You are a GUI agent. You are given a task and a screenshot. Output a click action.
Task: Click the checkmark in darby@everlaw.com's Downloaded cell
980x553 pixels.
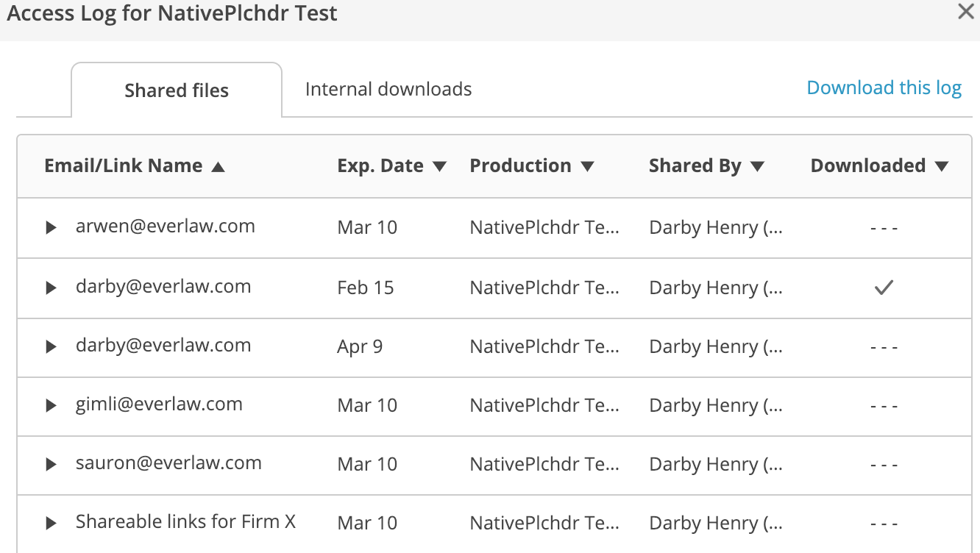click(x=883, y=288)
